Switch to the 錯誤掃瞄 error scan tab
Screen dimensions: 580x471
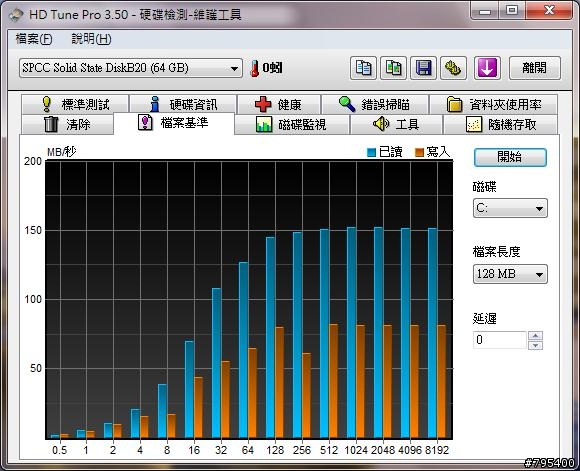click(x=375, y=104)
